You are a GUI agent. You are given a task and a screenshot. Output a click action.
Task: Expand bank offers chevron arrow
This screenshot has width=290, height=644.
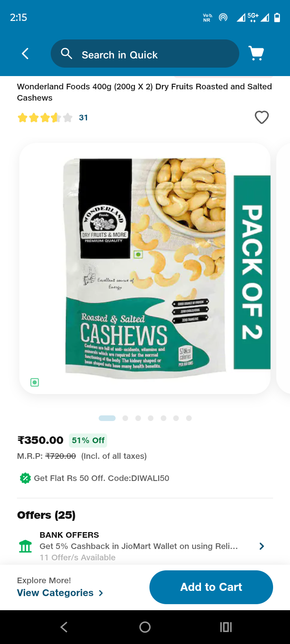point(262,546)
